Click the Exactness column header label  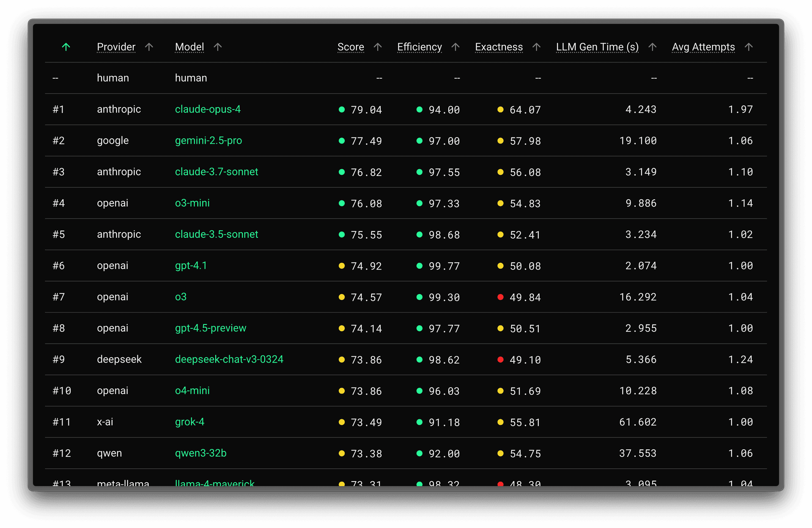(x=499, y=47)
